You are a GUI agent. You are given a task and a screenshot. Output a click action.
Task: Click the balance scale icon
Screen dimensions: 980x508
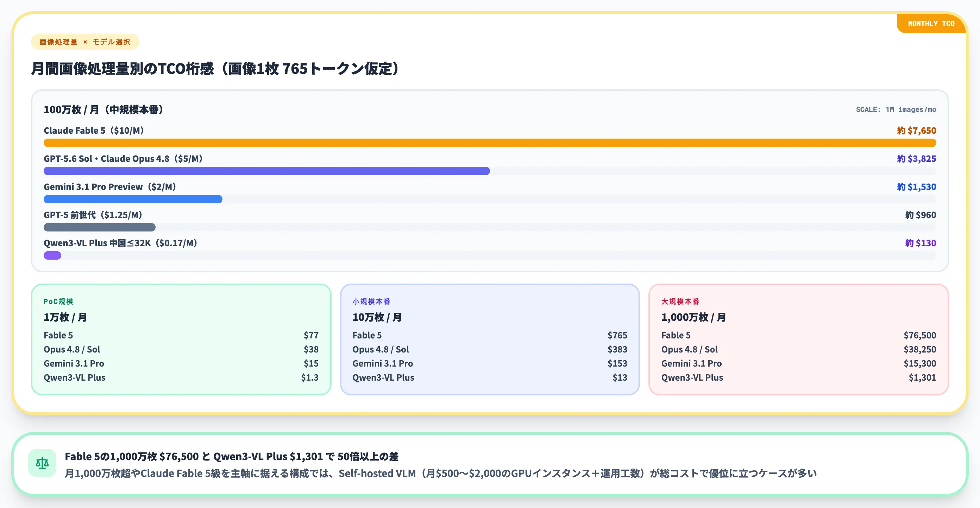pos(42,463)
